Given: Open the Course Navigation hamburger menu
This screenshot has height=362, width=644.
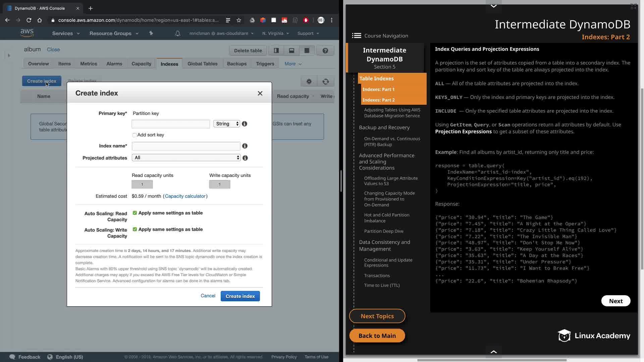Looking at the screenshot, I should (356, 36).
